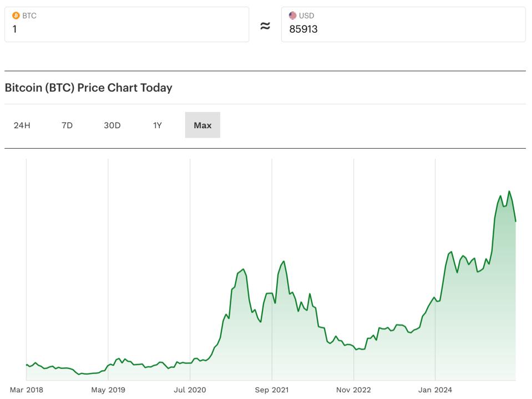
Task: Click the Mar 2018 axis label
Action: tap(26, 390)
